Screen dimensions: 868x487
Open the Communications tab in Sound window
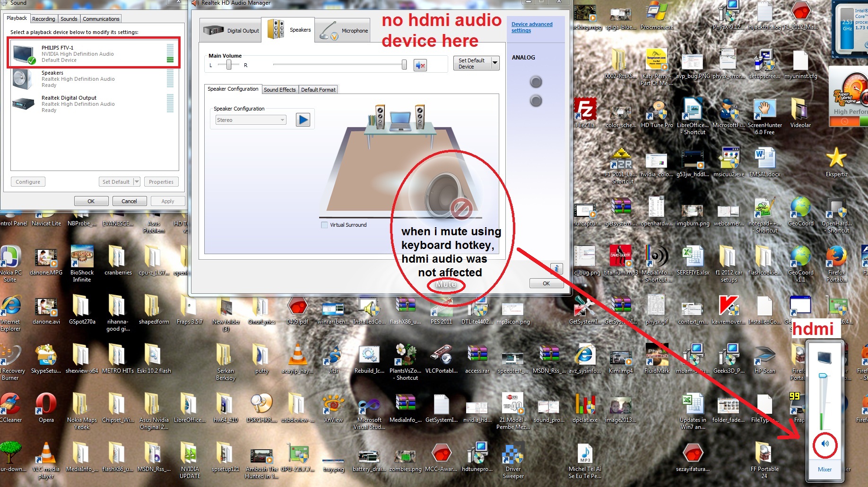(101, 19)
